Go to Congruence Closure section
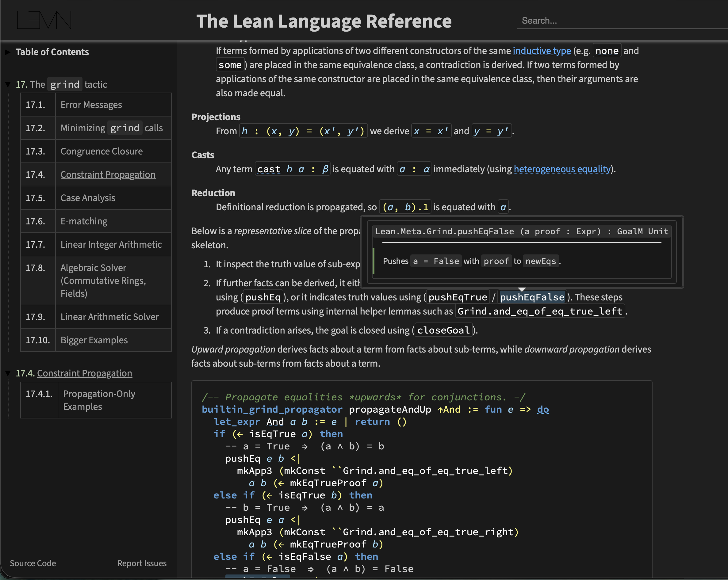This screenshot has height=580, width=728. (x=101, y=151)
